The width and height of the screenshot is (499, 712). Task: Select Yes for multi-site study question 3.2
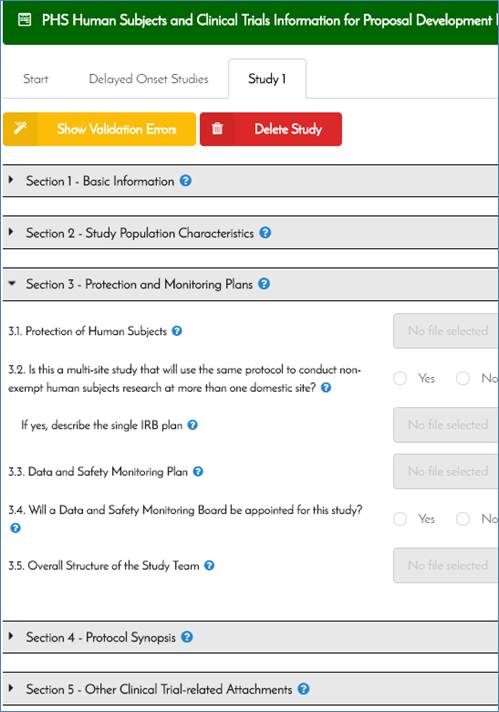click(400, 378)
